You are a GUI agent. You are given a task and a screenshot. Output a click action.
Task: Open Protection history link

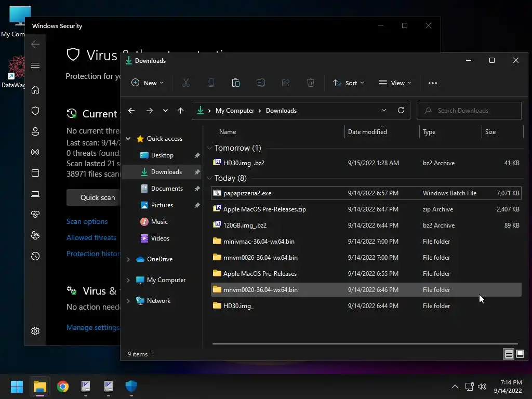(x=94, y=254)
